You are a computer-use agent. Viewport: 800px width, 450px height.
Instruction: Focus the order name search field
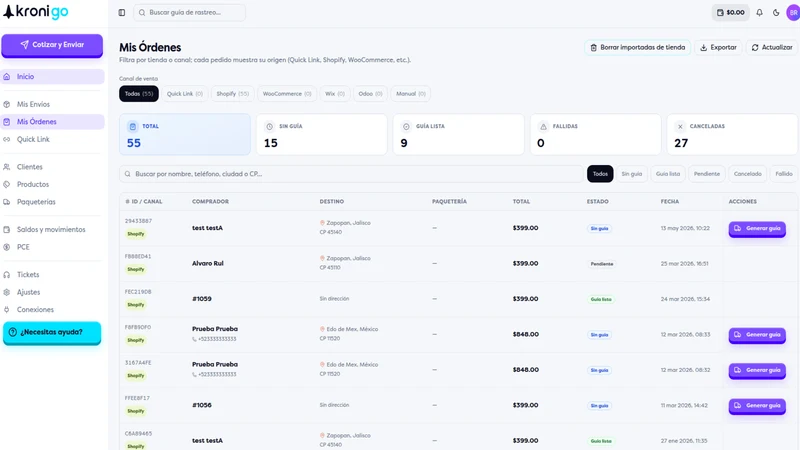351,174
